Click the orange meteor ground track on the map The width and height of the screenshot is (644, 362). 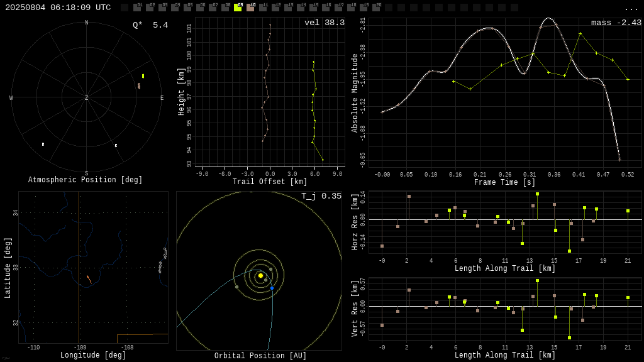pos(89,279)
